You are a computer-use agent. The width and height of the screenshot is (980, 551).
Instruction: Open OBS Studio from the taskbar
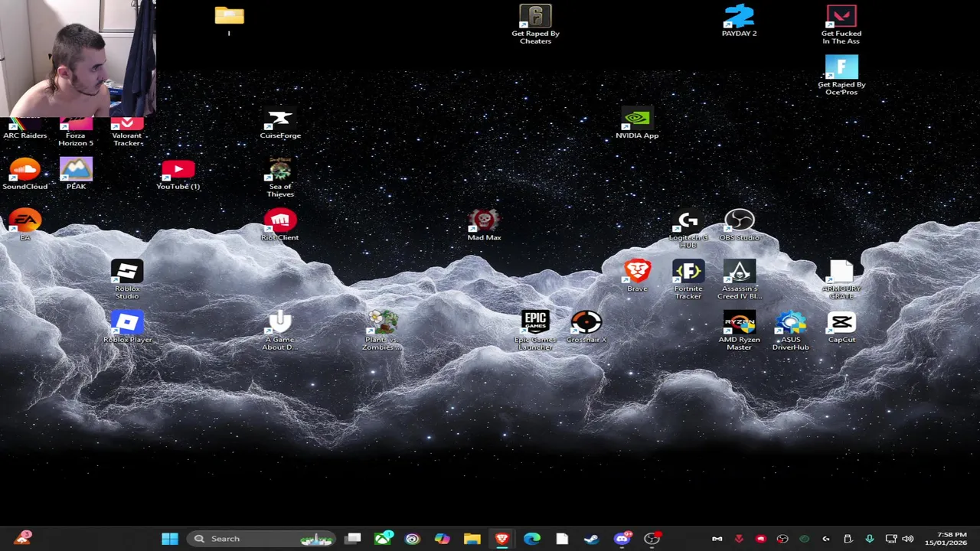point(652,539)
